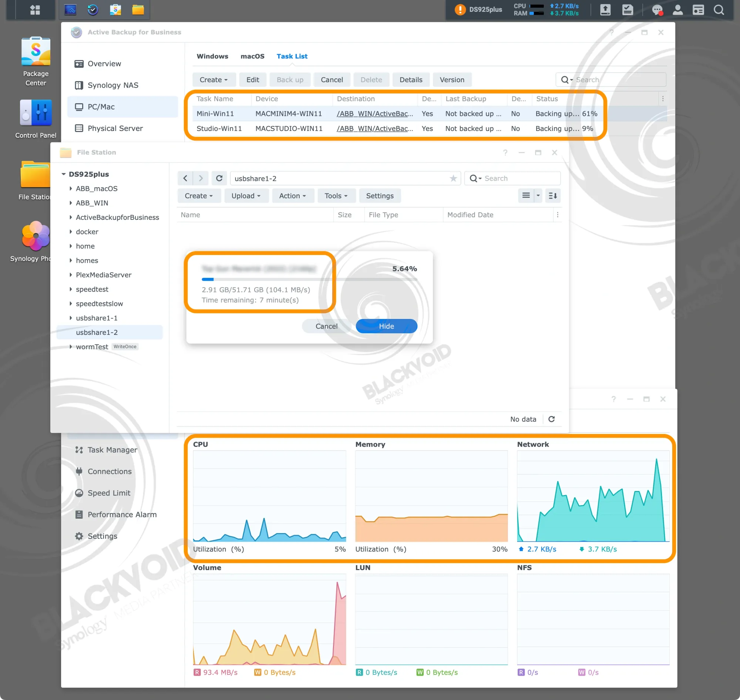This screenshot has width=740, height=700.
Task: Click the Details button
Action: (411, 80)
